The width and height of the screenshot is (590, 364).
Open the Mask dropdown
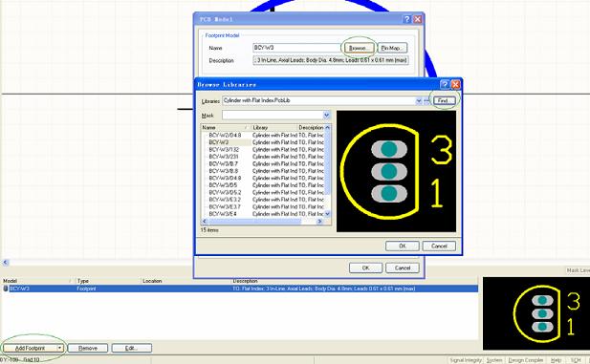326,115
